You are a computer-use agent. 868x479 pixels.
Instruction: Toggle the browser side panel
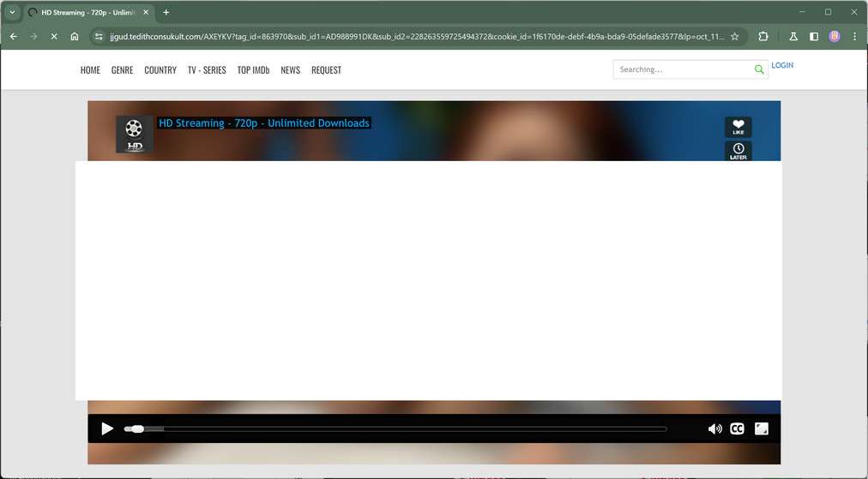click(x=814, y=37)
